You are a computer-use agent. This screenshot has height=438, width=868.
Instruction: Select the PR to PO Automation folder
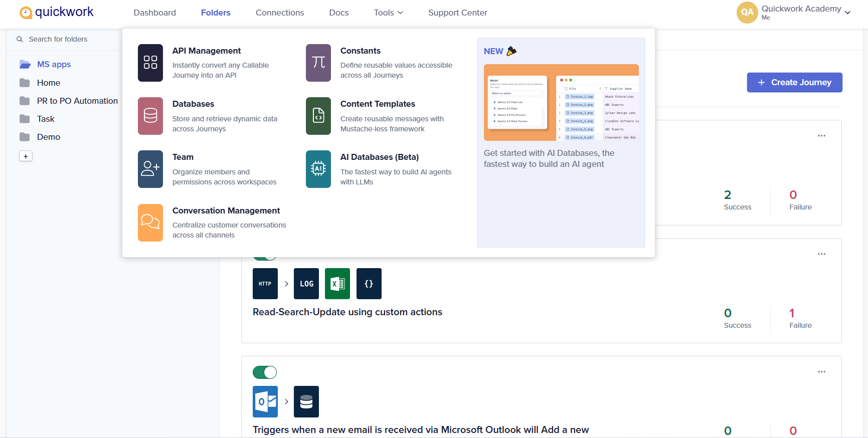77,101
